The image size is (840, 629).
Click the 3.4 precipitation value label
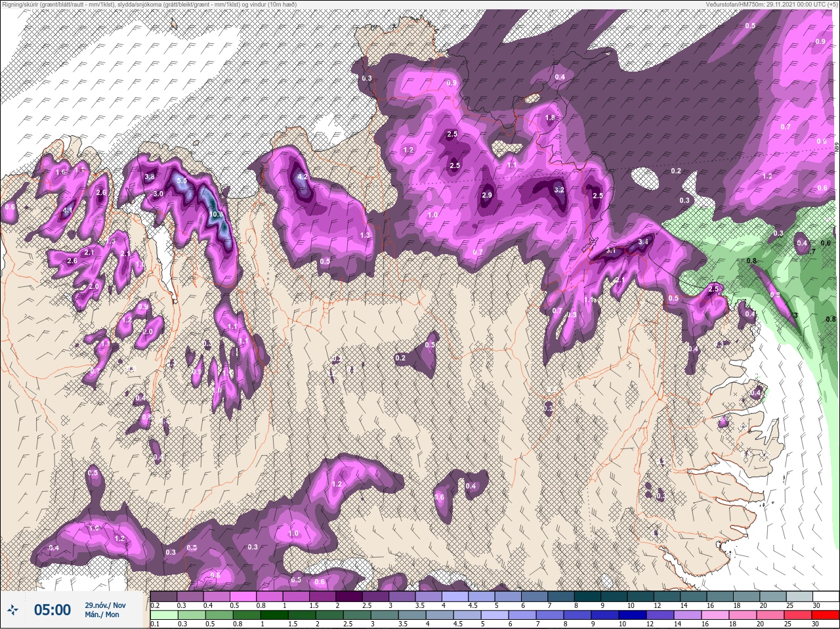(x=643, y=242)
